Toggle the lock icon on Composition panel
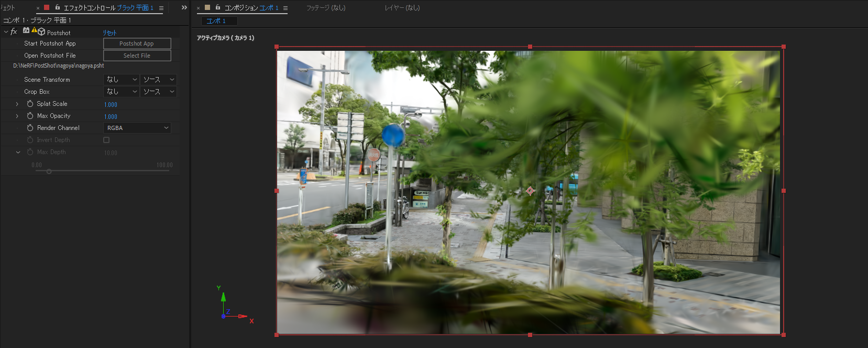868x348 pixels. [x=218, y=7]
